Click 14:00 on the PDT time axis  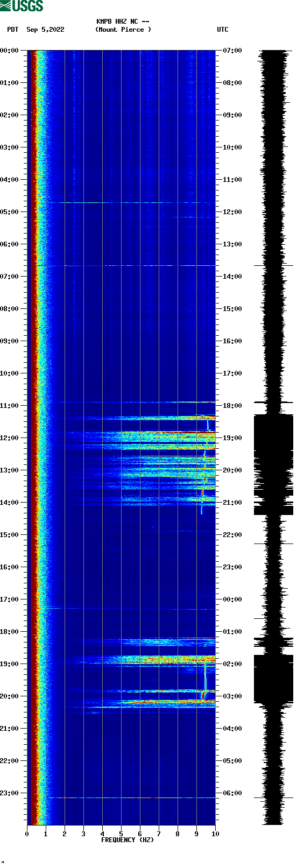pyautogui.click(x=10, y=503)
